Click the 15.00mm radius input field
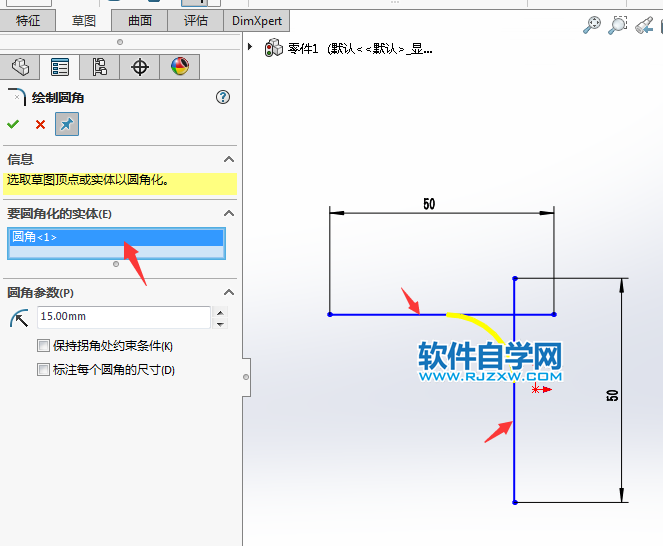The height and width of the screenshot is (546, 663). (123, 317)
